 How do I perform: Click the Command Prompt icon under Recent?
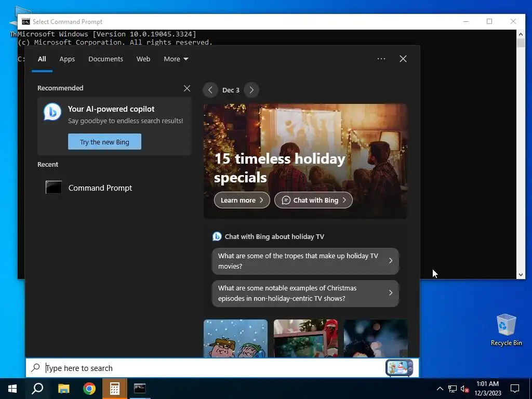click(54, 187)
